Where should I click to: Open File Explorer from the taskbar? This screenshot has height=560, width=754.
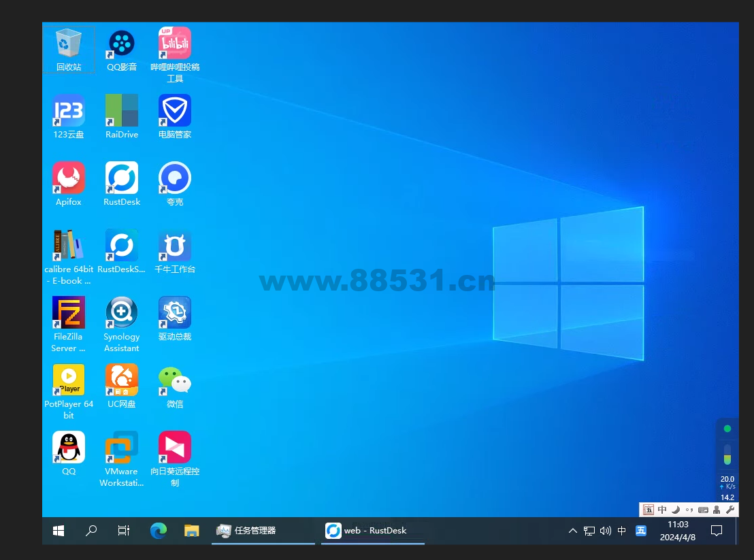click(191, 531)
